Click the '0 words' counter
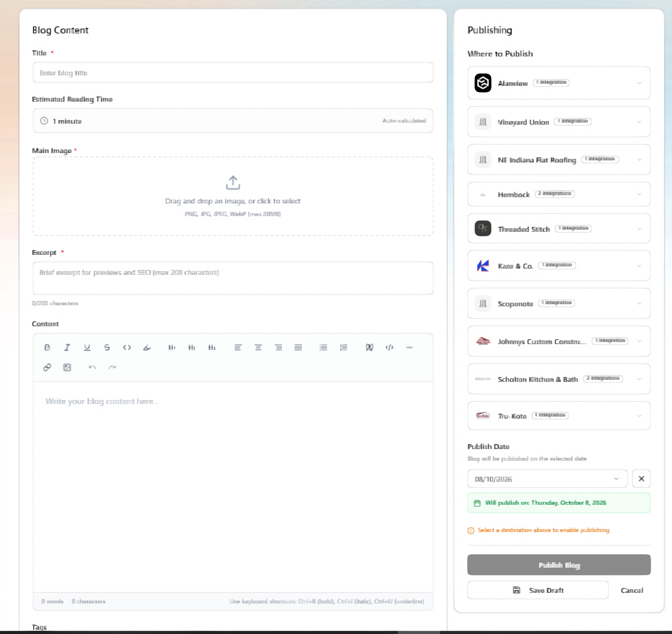The image size is (672, 634). click(52, 601)
